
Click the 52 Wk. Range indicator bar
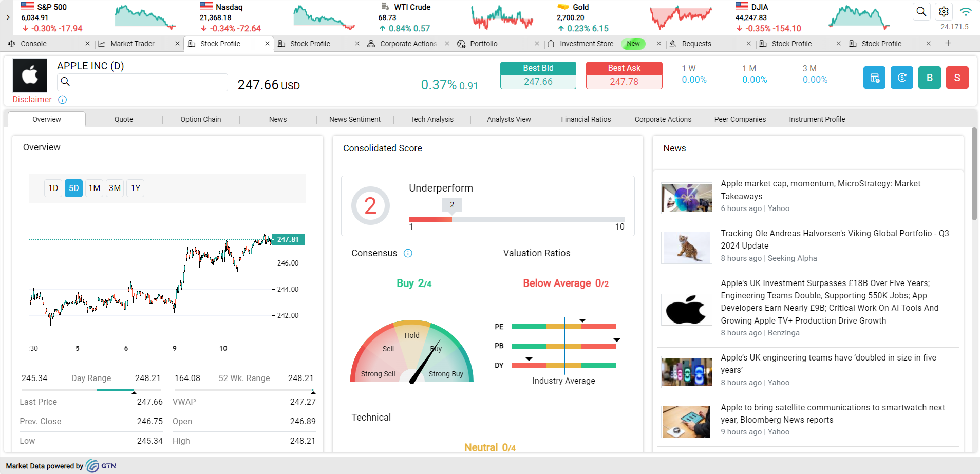pyautogui.click(x=244, y=390)
